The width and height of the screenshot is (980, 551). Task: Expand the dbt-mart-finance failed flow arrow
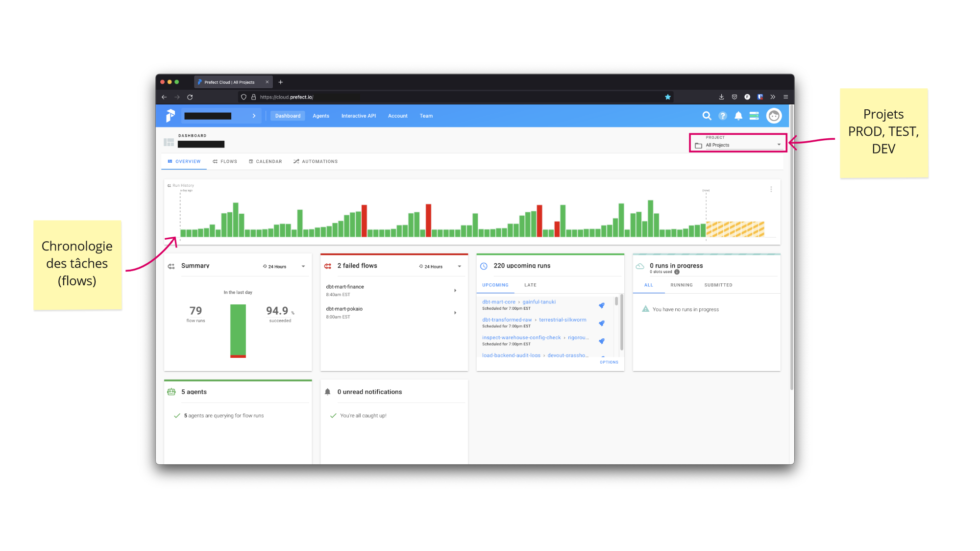coord(455,291)
